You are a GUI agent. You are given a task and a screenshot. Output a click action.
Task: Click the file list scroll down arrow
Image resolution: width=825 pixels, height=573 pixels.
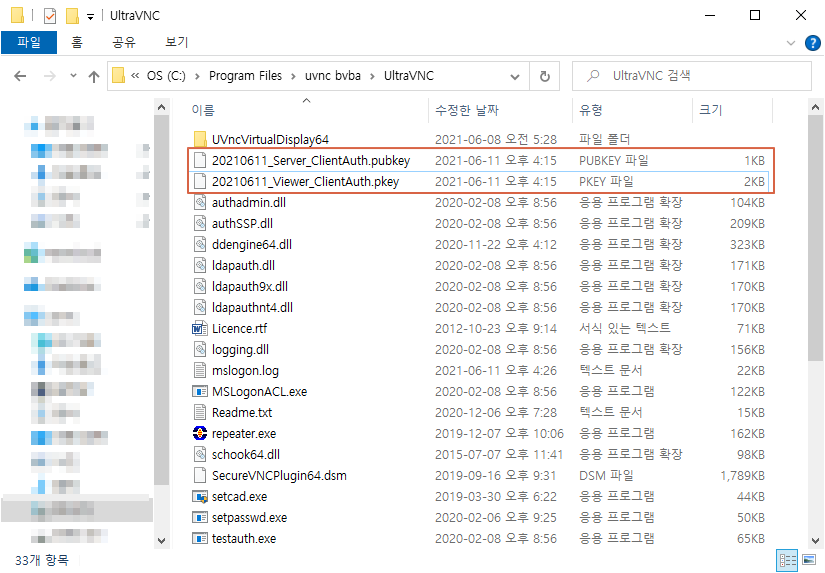816,541
